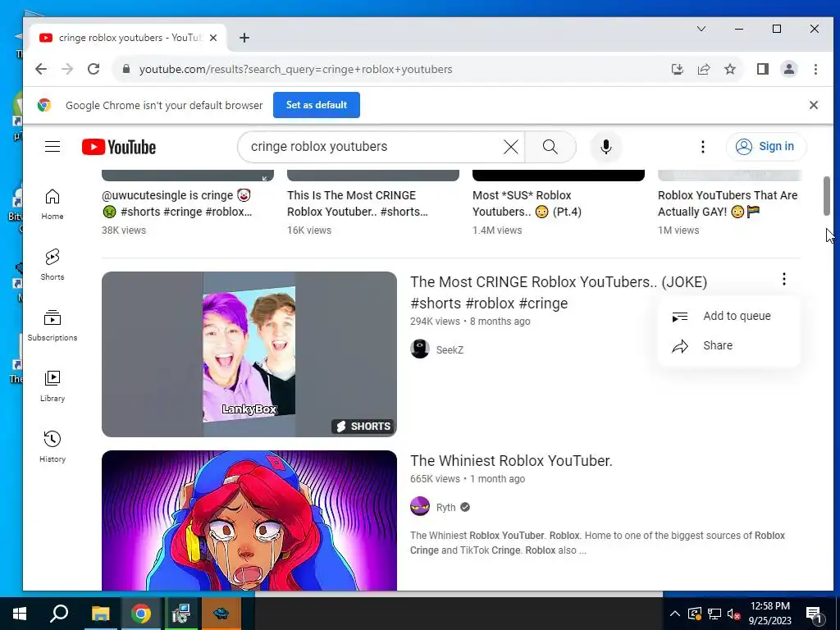Click the page vertical scrollbar thumb
Viewport: 840px width, 630px height.
pos(827,195)
